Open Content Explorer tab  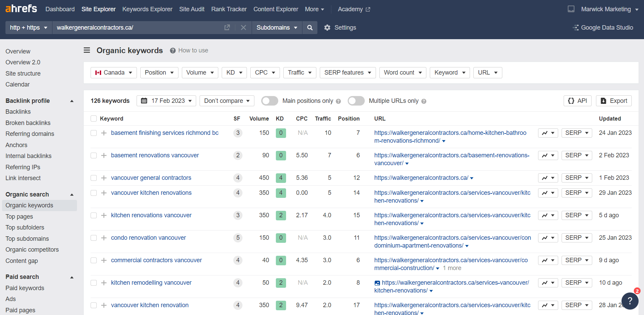point(276,9)
